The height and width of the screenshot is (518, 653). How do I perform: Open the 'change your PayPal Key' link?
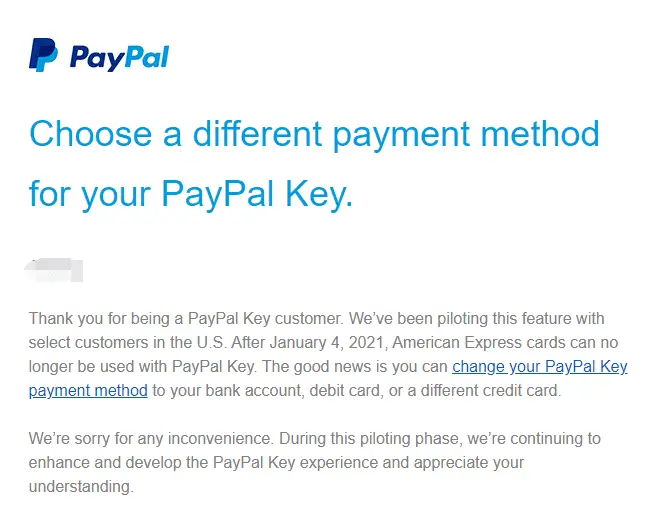pos(540,366)
